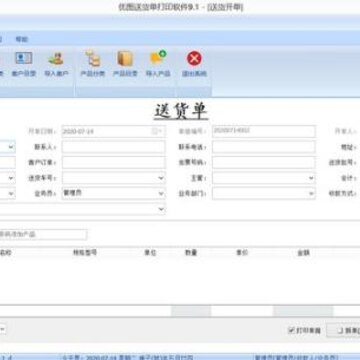Expand the 送货车号 dropdown
This screenshot has width=360, height=360.
click(161, 178)
